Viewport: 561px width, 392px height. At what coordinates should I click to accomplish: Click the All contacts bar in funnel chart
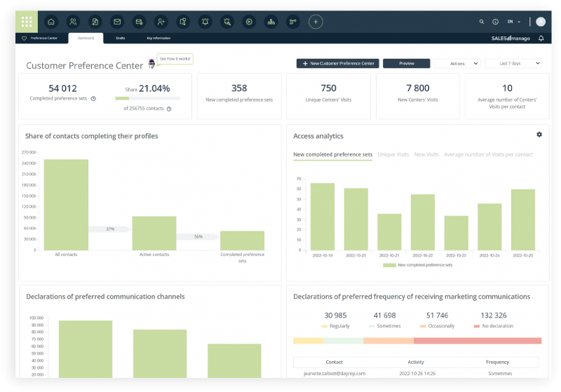coord(66,205)
